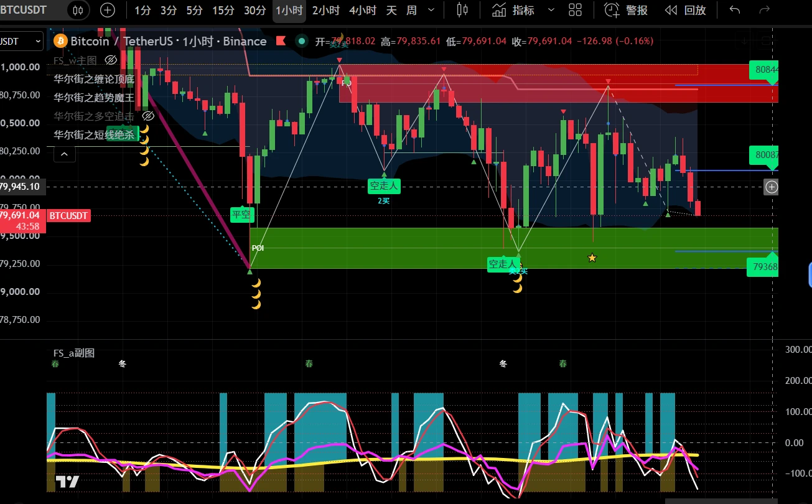
Task: Select the highlighted 1小时 timeframe
Action: (289, 10)
